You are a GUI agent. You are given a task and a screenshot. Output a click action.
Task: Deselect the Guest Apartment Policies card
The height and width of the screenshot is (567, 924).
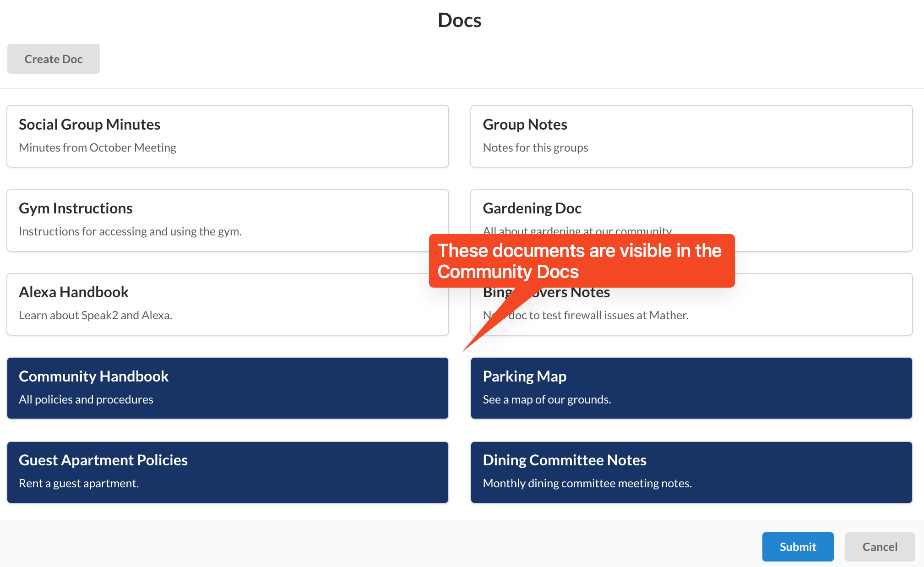pyautogui.click(x=228, y=472)
